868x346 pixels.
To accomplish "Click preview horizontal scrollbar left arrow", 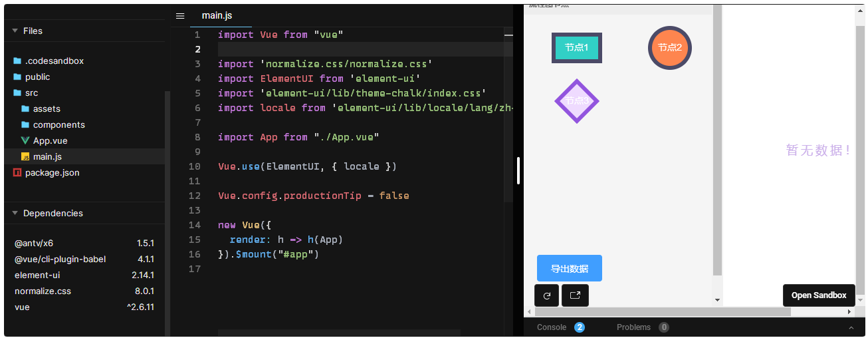I will [x=530, y=311].
